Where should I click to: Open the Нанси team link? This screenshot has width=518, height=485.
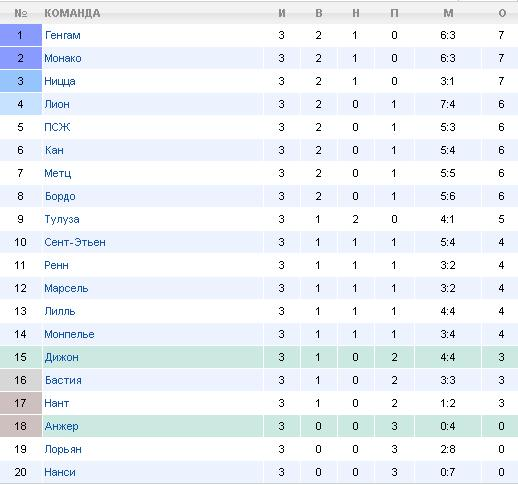click(60, 472)
